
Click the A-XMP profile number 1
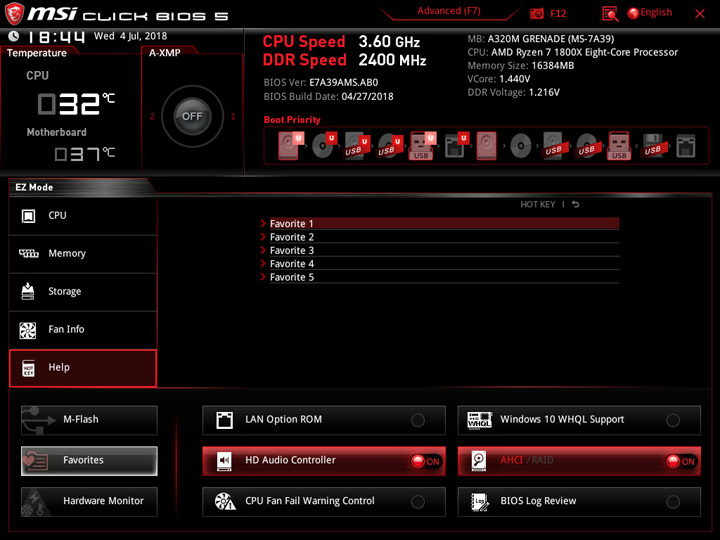click(233, 117)
